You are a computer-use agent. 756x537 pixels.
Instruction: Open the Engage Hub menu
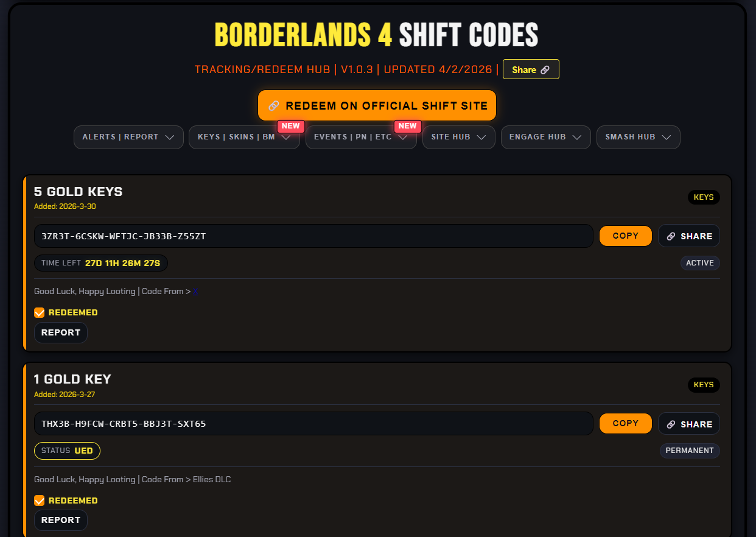point(545,137)
